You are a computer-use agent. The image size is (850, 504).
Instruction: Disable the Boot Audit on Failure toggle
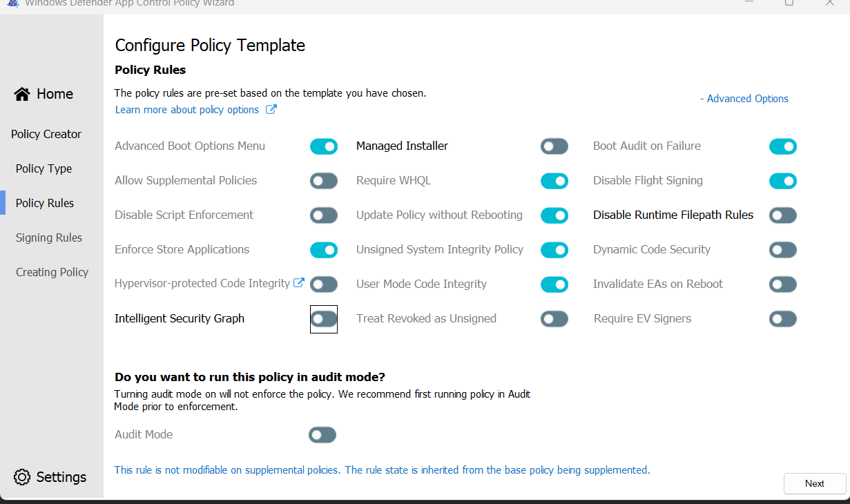click(782, 146)
